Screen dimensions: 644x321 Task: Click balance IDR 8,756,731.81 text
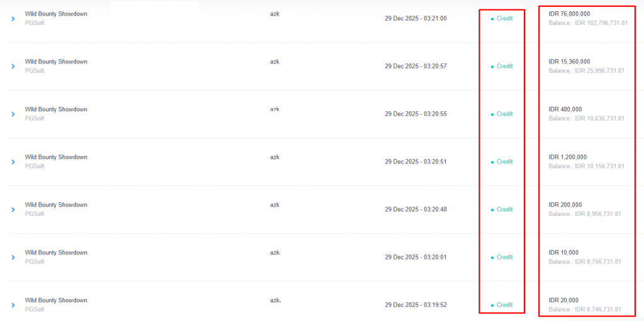[586, 262]
